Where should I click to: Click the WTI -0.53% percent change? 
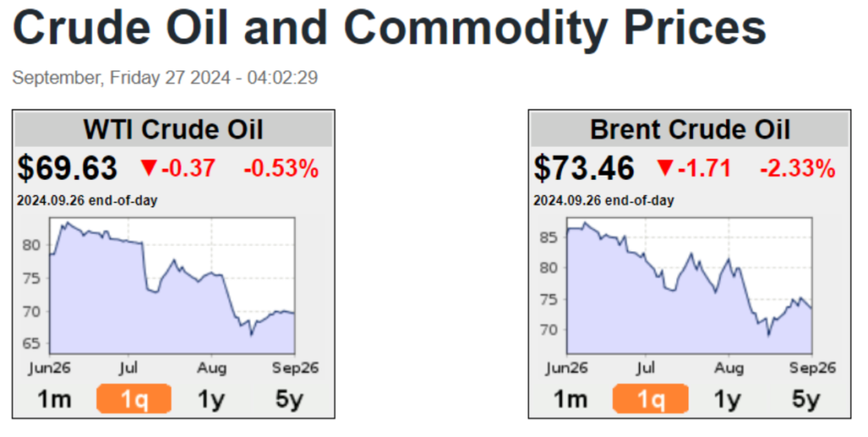pyautogui.click(x=281, y=168)
